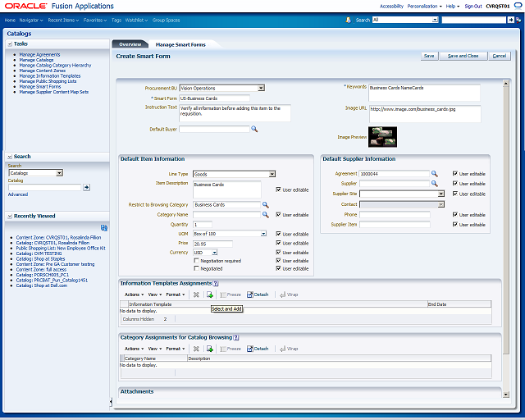Click the catalog search go arrow icon
Viewport: 525px width, 420px height.
tap(86, 187)
